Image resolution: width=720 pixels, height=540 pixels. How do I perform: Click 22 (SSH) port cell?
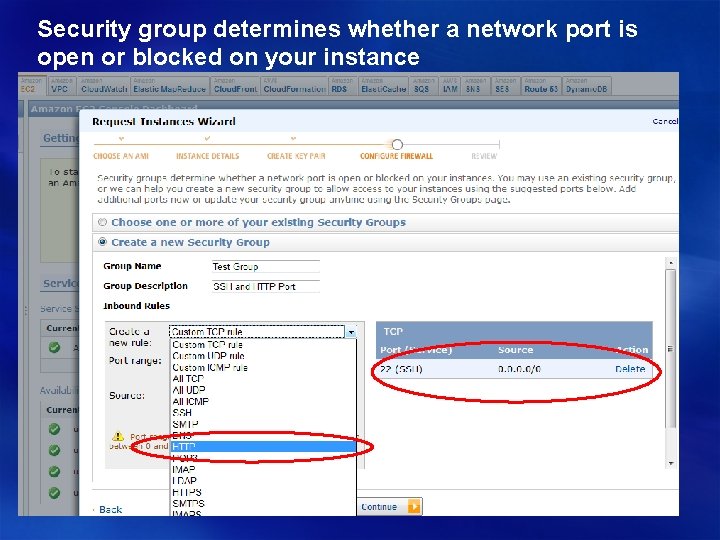tap(401, 369)
